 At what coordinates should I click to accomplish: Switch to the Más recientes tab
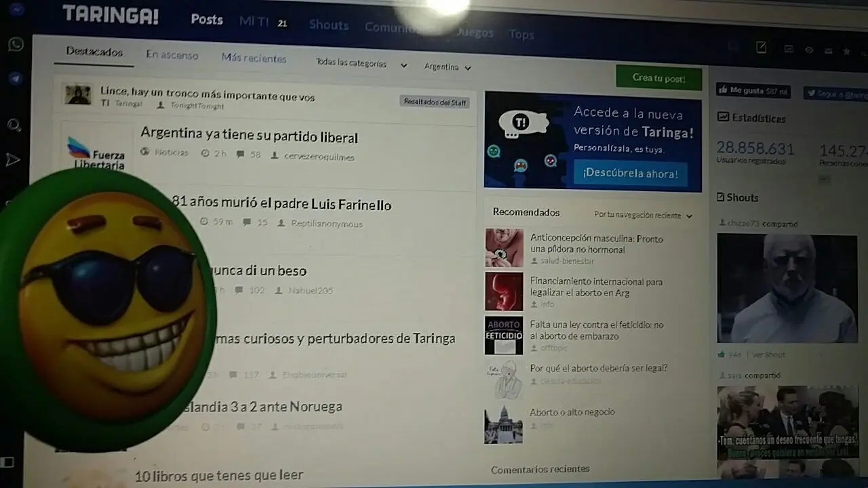click(x=254, y=58)
